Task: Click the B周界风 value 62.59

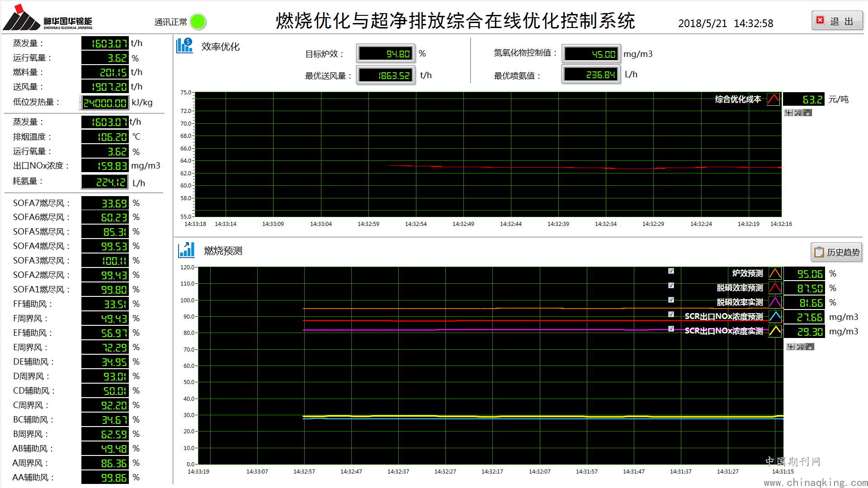Action: [x=105, y=434]
